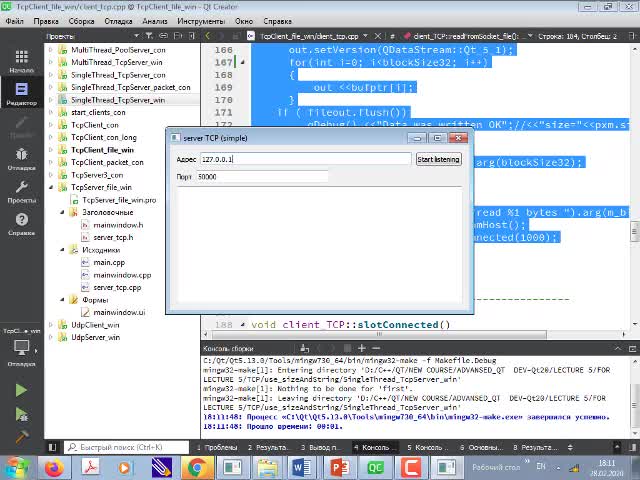Click the filter tree icon in Projects panel
This screenshot has width=640, height=480.
coord(149,36)
